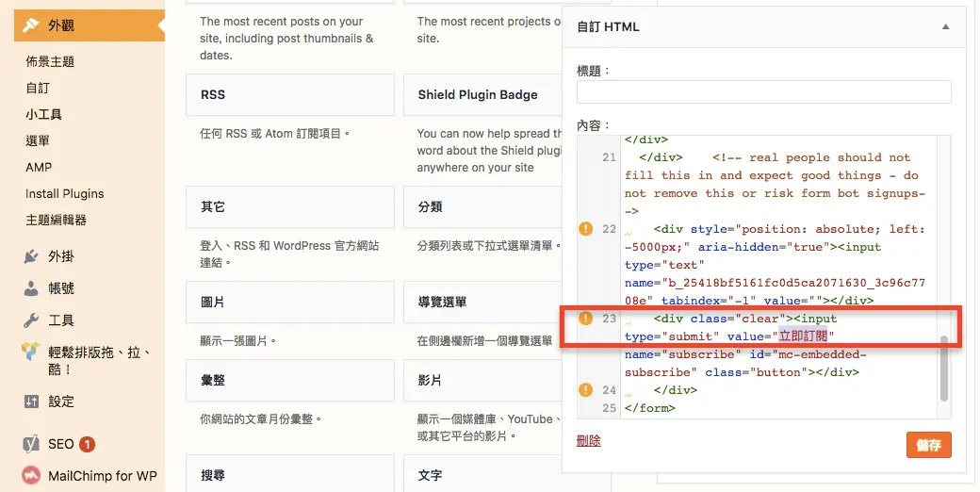Click 任何 RSS 或 Atom 訂閱項目 description
This screenshot has width=980, height=492.
tap(275, 134)
